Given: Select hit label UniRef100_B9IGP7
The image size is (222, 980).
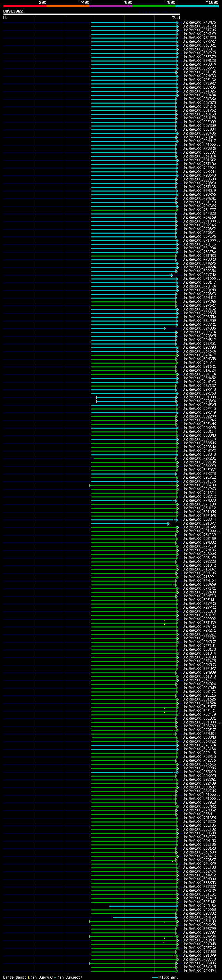Looking at the screenshot, I should point(199,524).
